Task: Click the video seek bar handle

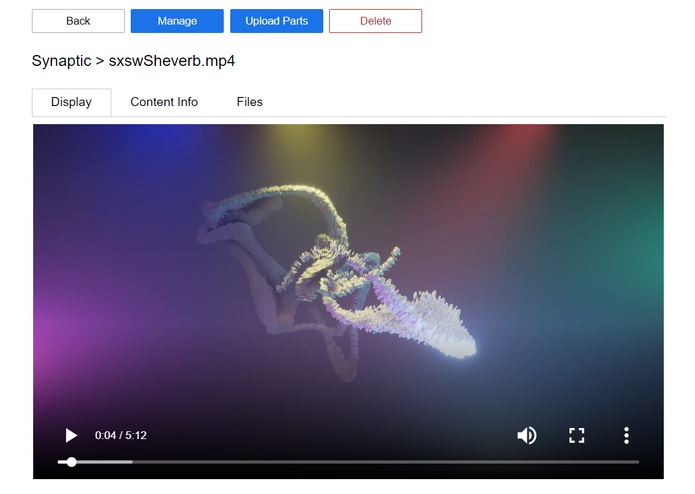Action: tap(71, 462)
